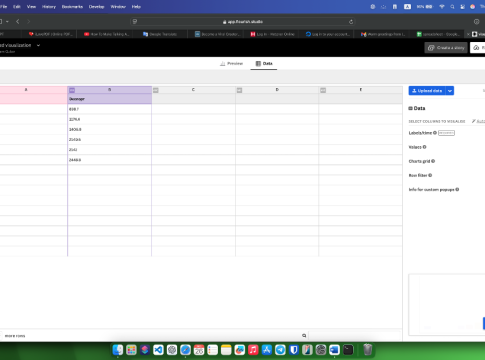Screen dimensions: 485x360
Task: Click the Create a story button
Action: coord(446,48)
